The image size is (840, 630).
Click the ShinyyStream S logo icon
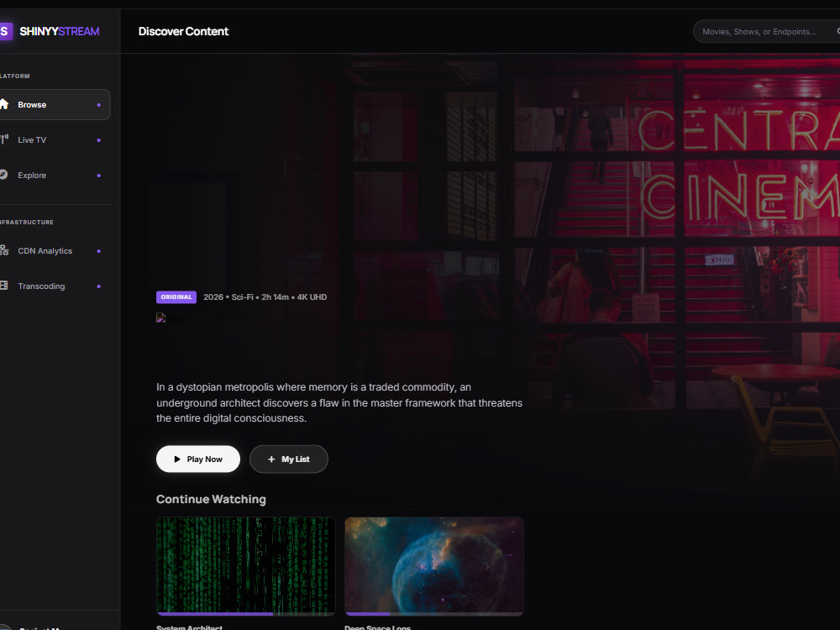5,31
